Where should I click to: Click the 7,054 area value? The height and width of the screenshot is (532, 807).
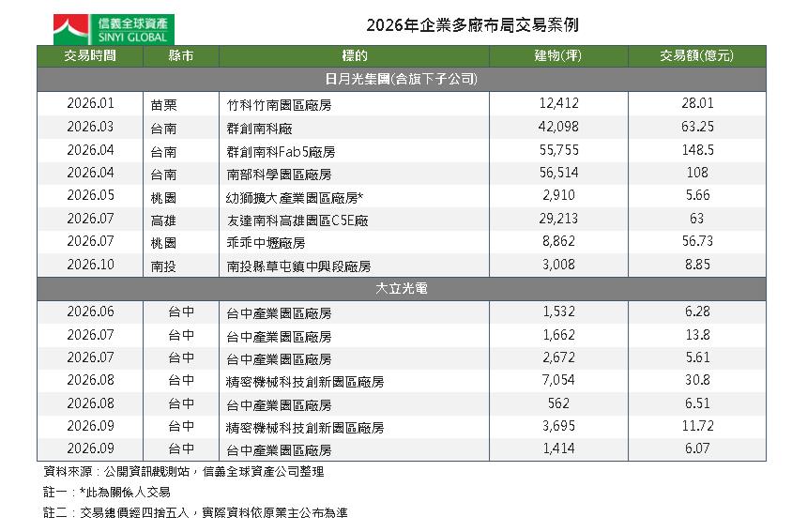[559, 380]
